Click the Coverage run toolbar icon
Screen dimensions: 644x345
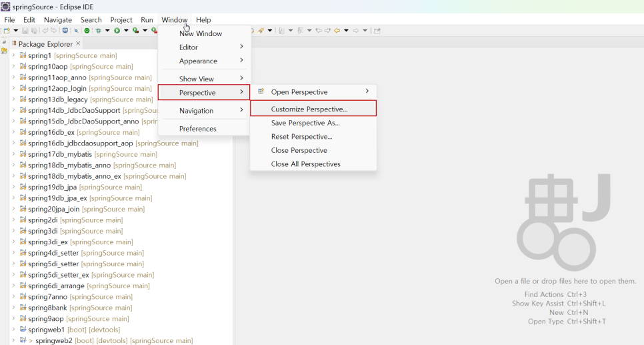(135, 31)
